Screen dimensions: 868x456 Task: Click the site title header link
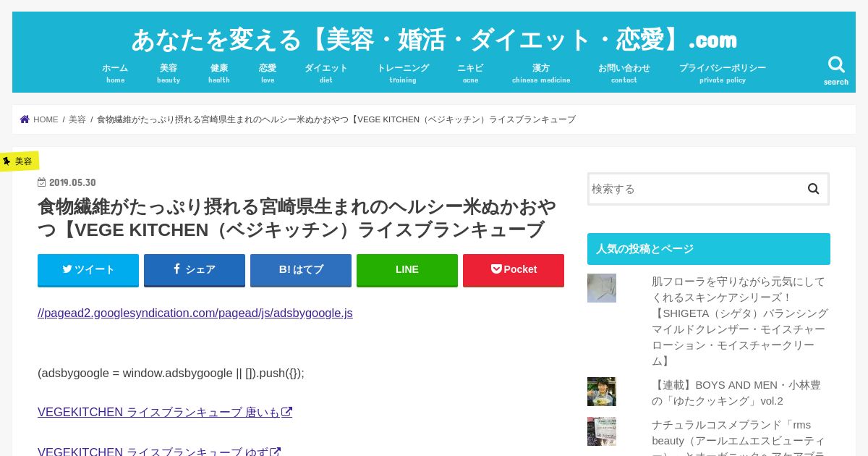tap(434, 39)
